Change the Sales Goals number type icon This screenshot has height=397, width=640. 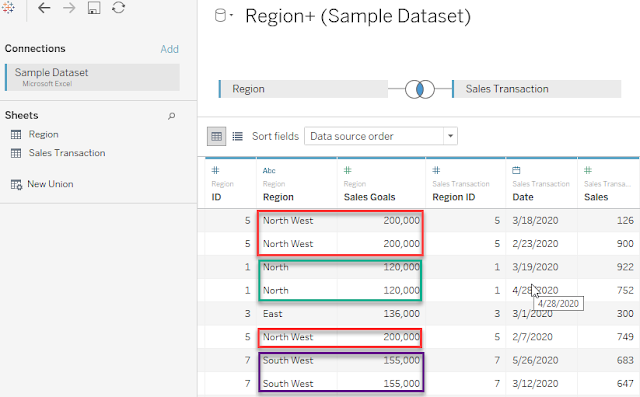(347, 170)
